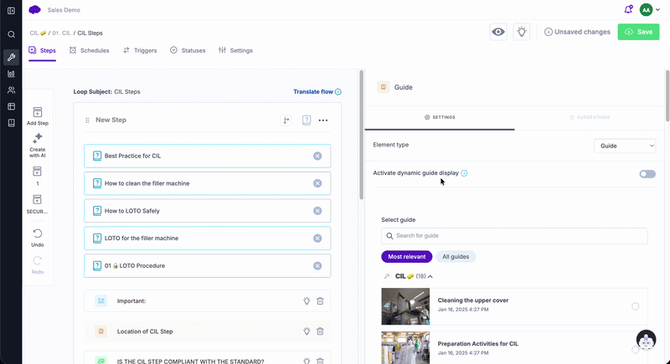Screen dimensions: 670x364
Task: Click the Unsaved changes indicator
Action: [577, 32]
